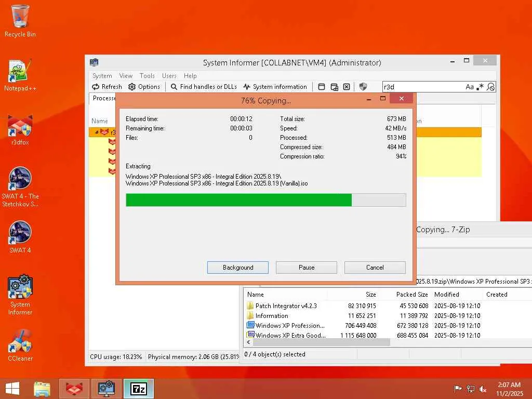Image resolution: width=532 pixels, height=399 pixels.
Task: Click the 7-Zip horizontal scrollbar thumb
Action: pos(322,342)
